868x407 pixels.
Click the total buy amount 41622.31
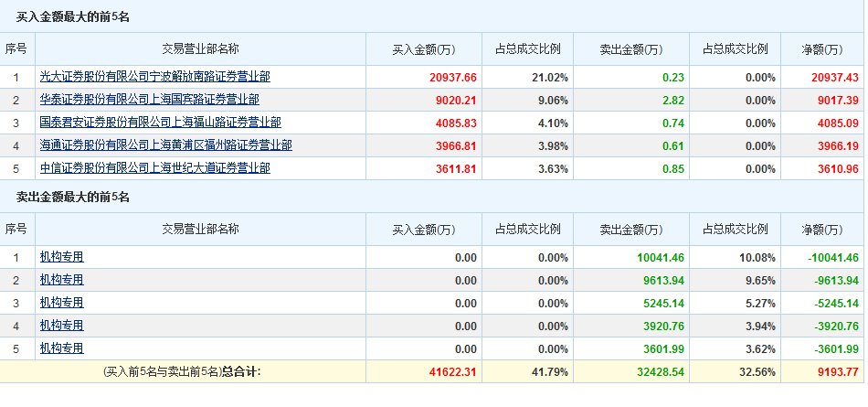pyautogui.click(x=452, y=371)
